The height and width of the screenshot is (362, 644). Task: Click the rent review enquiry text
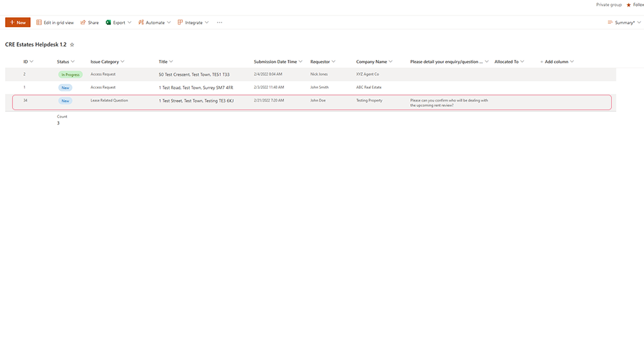point(449,102)
